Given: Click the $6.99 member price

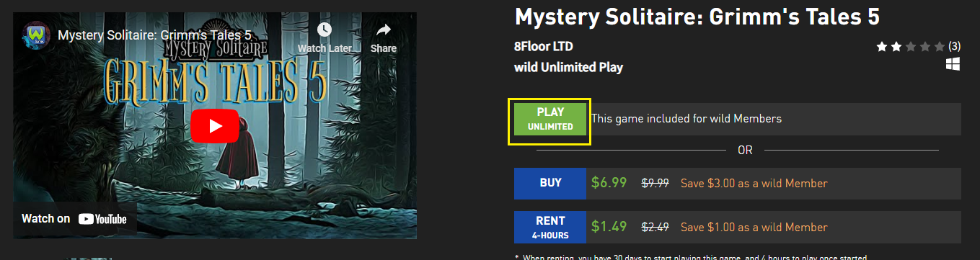Looking at the screenshot, I should (x=609, y=183).
